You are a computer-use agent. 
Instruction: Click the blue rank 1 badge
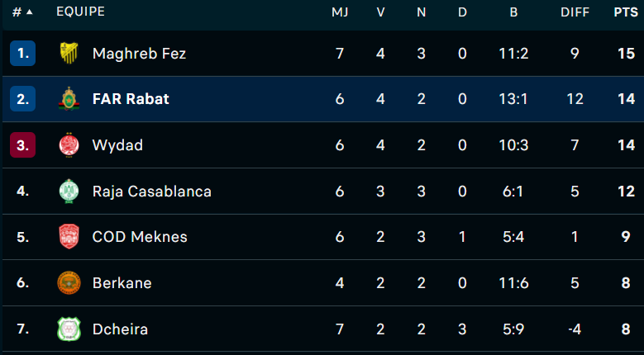tap(22, 54)
